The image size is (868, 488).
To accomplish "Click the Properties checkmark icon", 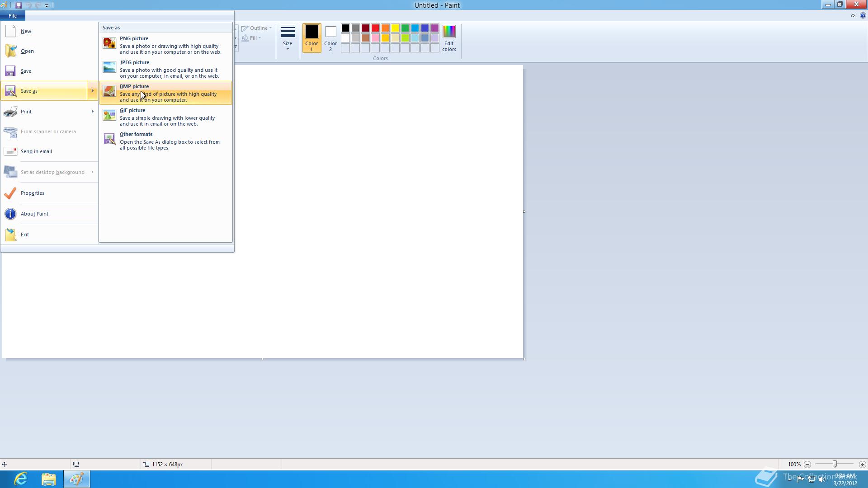I will 10,193.
